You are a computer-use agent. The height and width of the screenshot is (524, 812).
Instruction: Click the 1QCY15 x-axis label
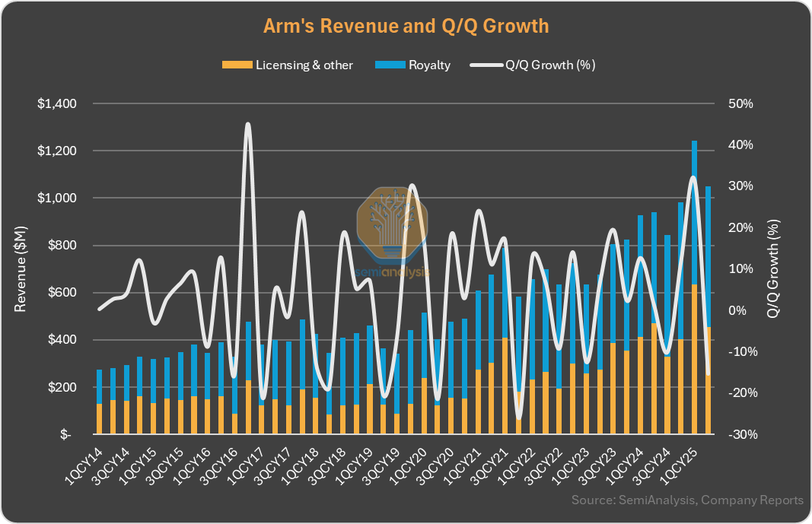139,467
